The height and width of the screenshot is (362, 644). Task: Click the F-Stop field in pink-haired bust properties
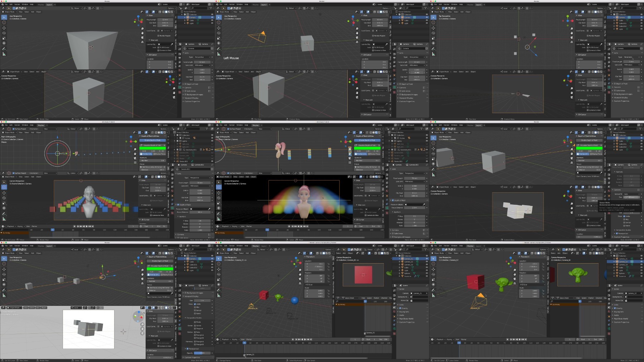coord(415,216)
